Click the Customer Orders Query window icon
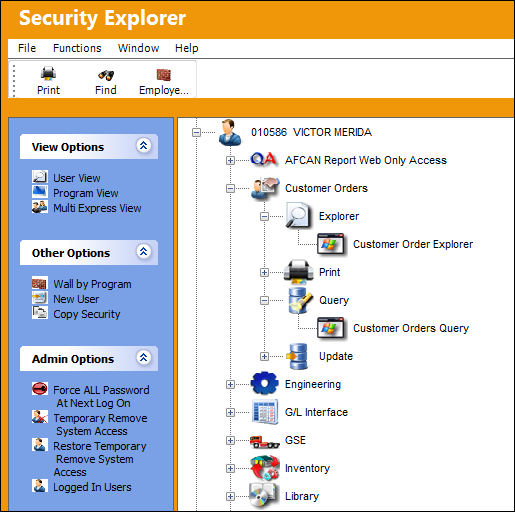The width and height of the screenshot is (515, 512). [331, 328]
